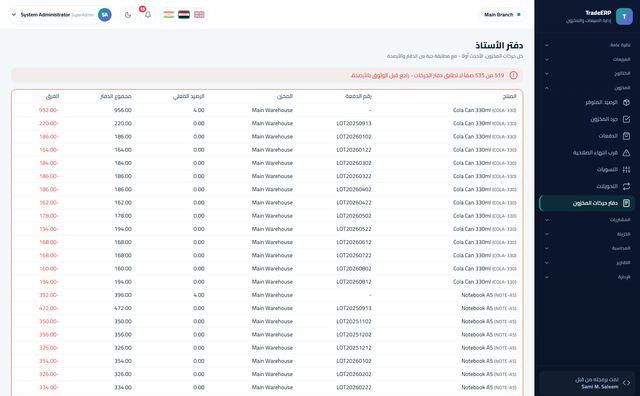Click batch number LOT20260722
This screenshot has height=396, width=640.
point(354,256)
